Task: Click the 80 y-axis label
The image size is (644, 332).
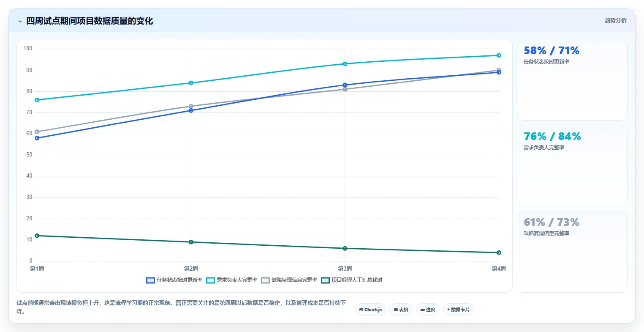Action: pyautogui.click(x=29, y=91)
